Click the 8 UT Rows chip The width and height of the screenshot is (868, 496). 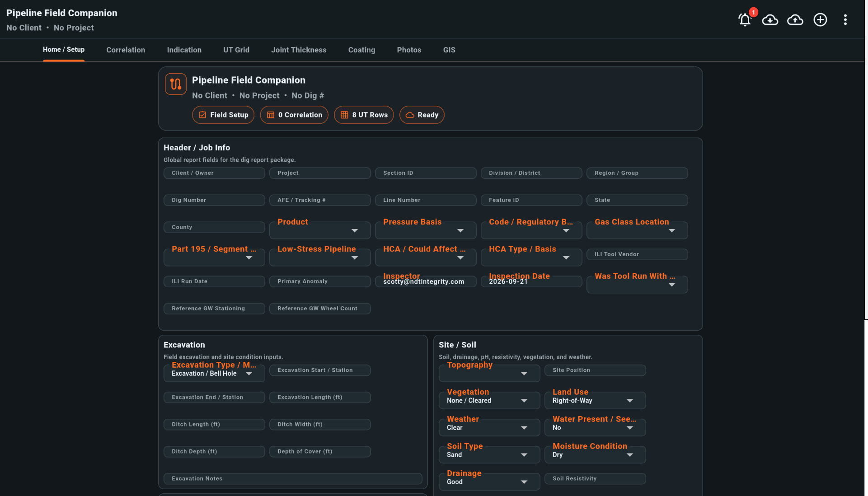tap(364, 115)
